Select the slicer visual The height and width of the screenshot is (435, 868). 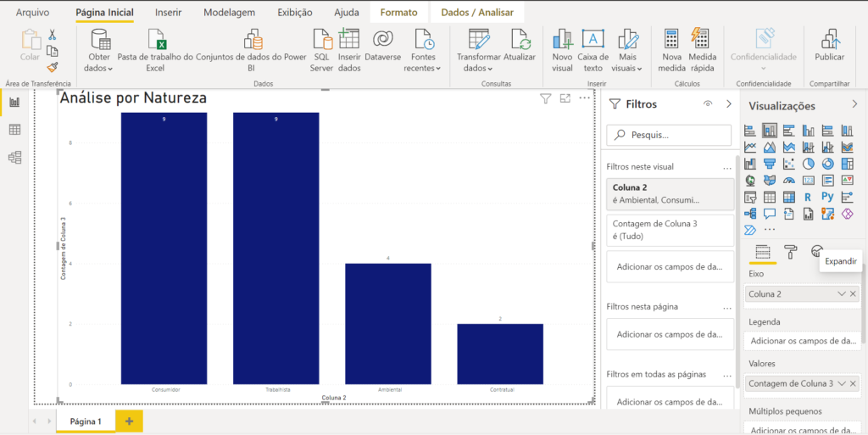coord(750,197)
